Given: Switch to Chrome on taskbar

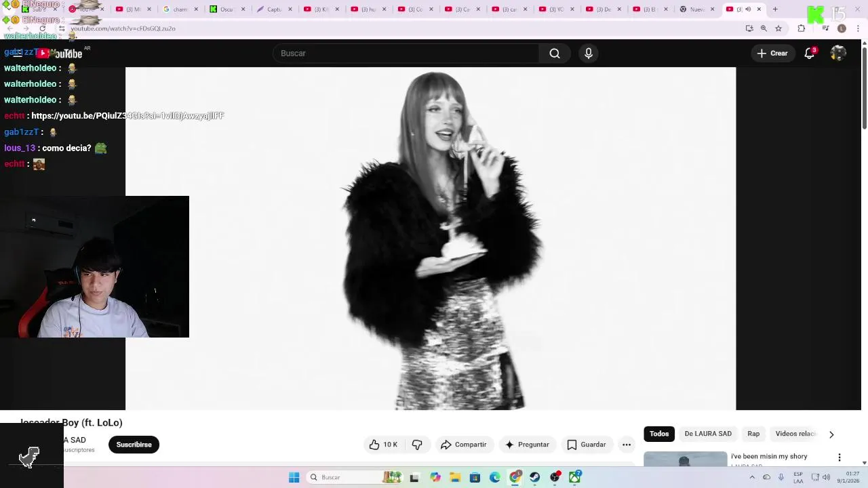Looking at the screenshot, I should [x=515, y=477].
